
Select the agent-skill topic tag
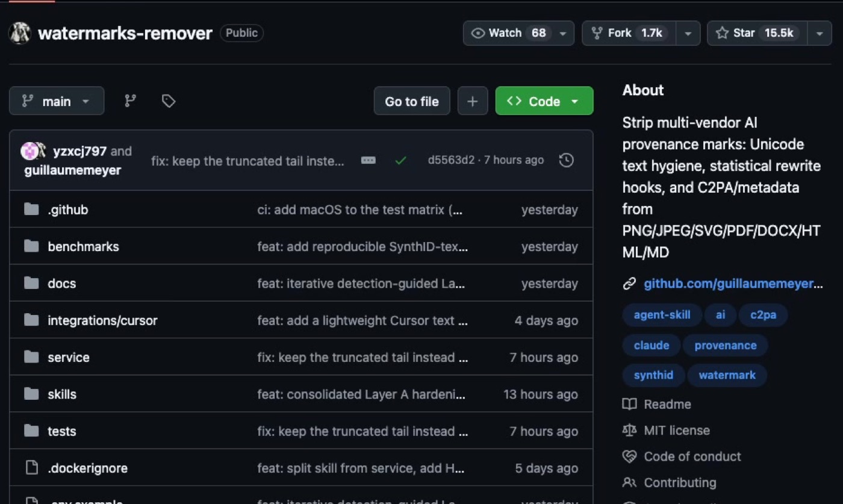point(662,315)
